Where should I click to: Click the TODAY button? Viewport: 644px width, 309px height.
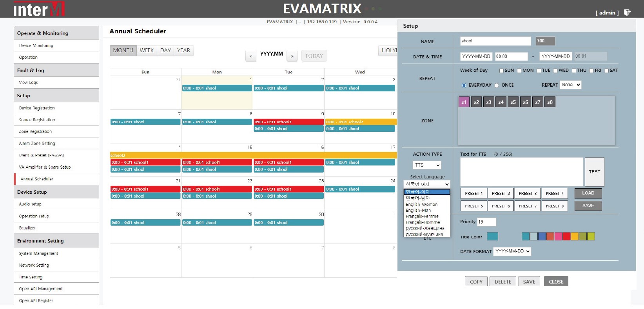click(314, 56)
